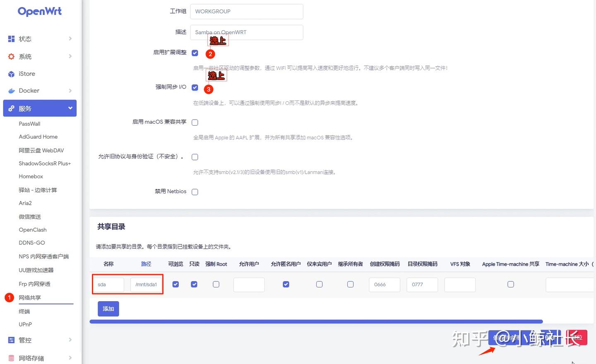Open PassWall from the services menu

(29, 123)
